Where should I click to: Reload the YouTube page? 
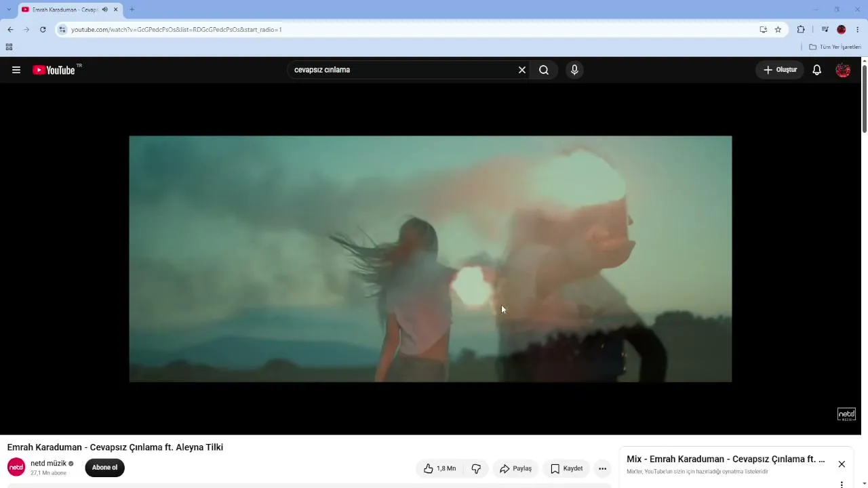(43, 29)
